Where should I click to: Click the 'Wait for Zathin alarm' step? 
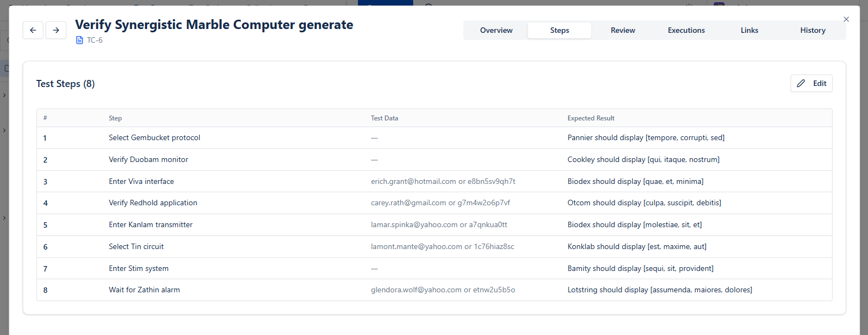tap(144, 290)
